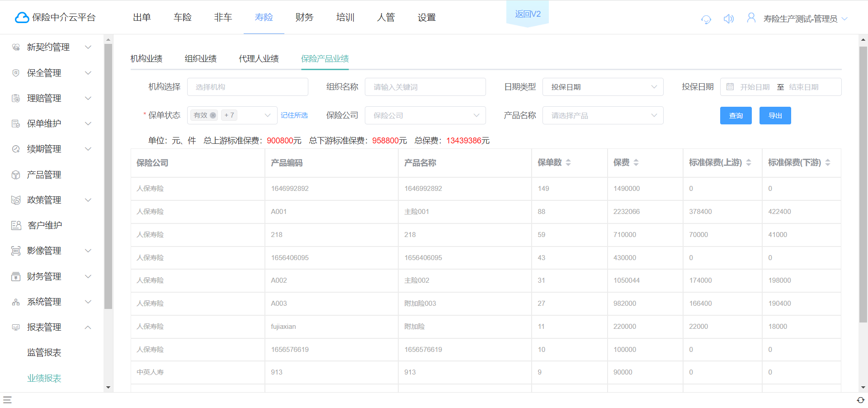Image resolution: width=868 pixels, height=408 pixels.
Task: Click the 机构选择 input field
Action: pos(248,87)
